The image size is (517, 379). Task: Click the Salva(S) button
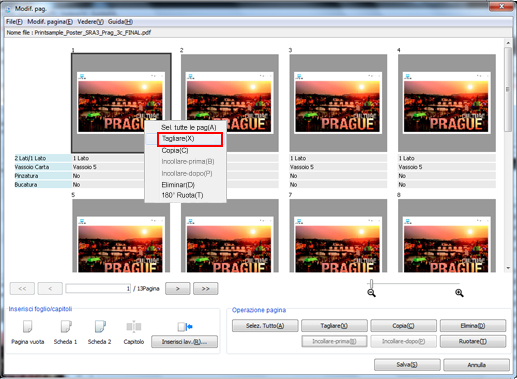[407, 365]
